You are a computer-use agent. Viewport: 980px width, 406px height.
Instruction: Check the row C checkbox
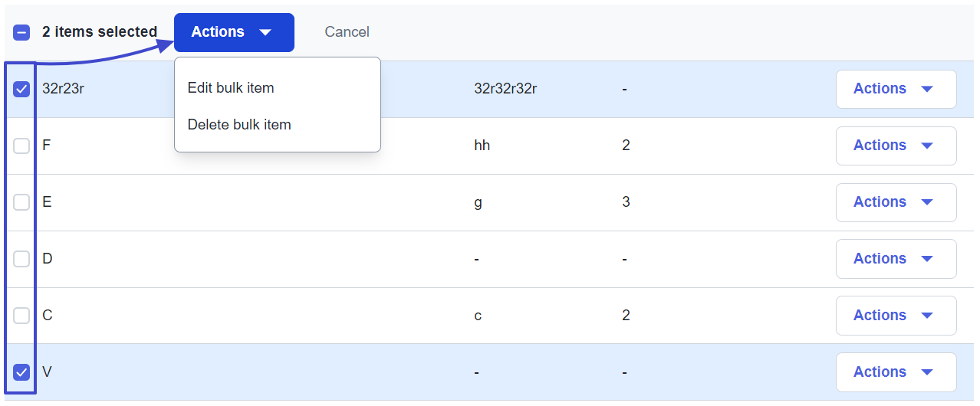(21, 316)
